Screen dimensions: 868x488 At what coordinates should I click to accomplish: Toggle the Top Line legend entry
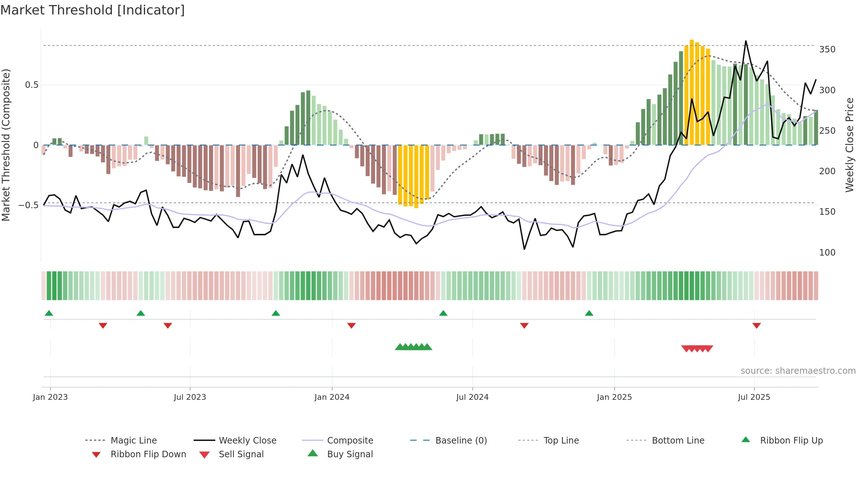[x=548, y=440]
